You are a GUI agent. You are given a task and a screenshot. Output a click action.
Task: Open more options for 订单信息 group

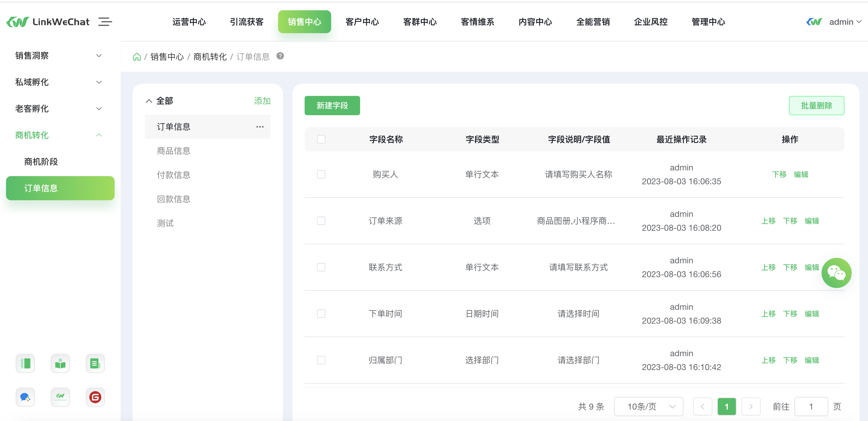click(259, 127)
